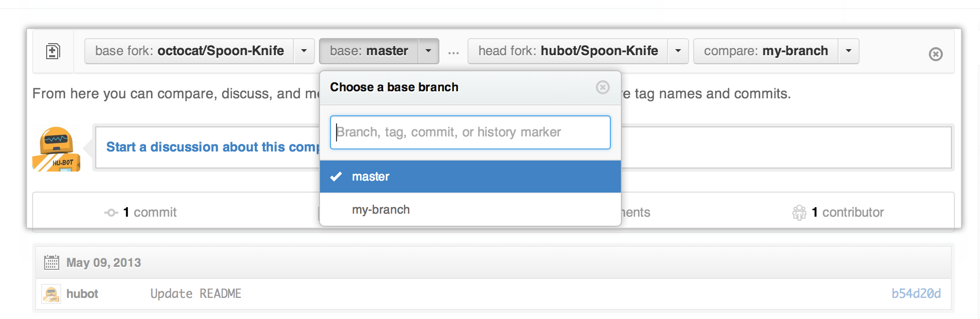Click the checkmark beside master branch
Viewport: 980px width, 319px height.
336,177
